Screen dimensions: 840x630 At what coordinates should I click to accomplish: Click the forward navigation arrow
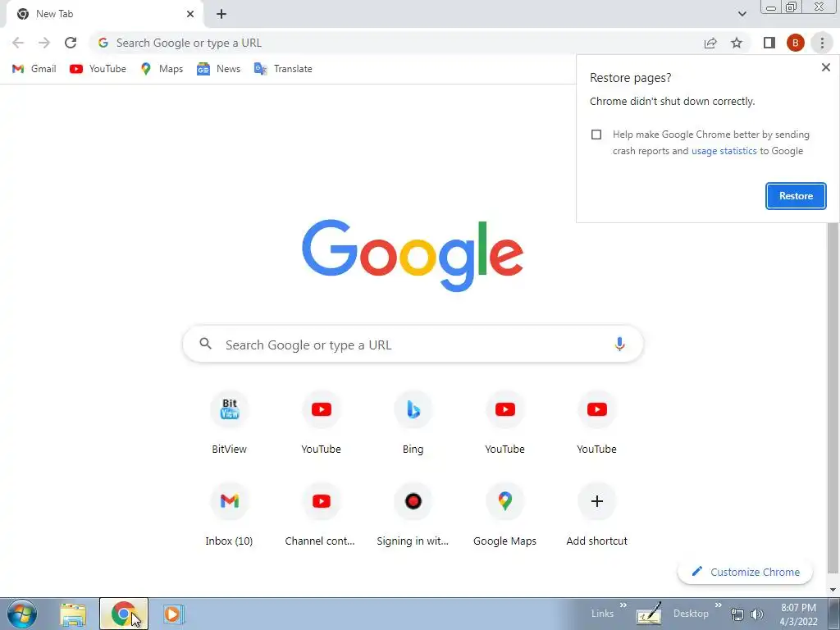tap(44, 43)
